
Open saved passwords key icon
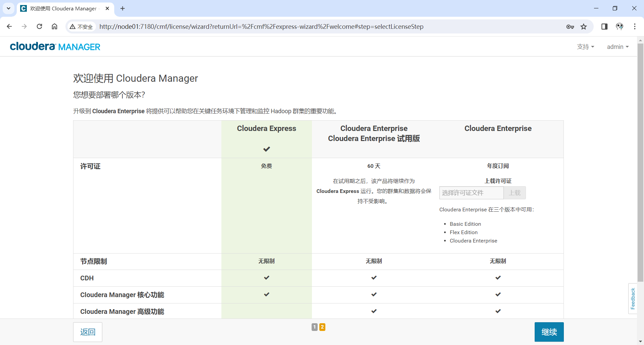coord(570,27)
